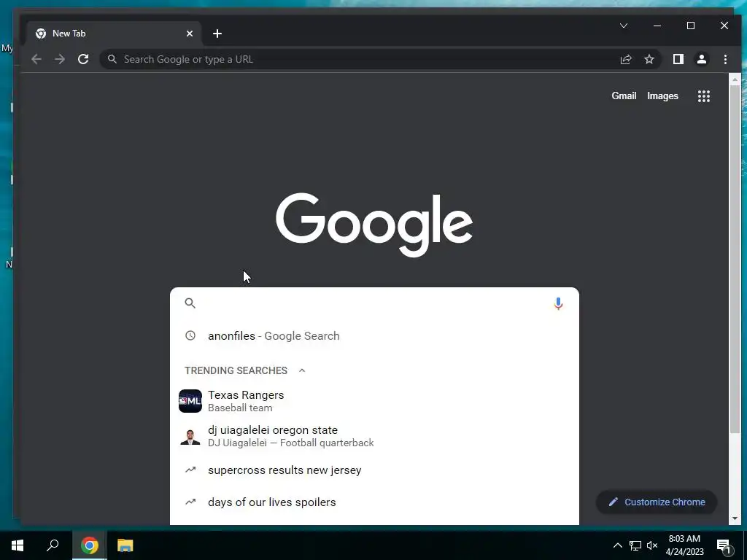Viewport: 747px width, 560px height.
Task: Click scrollbar up arrow
Action: (735, 79)
